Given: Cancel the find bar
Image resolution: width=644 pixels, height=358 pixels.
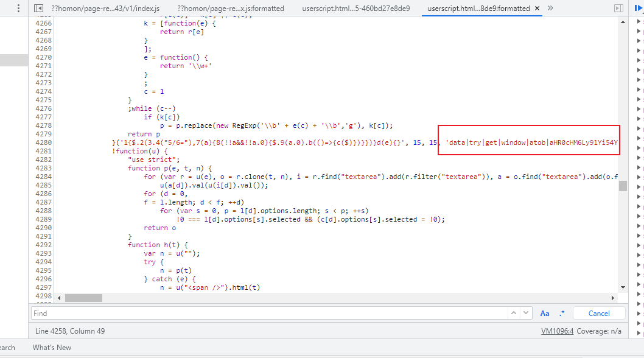Looking at the screenshot, I should (x=599, y=313).
